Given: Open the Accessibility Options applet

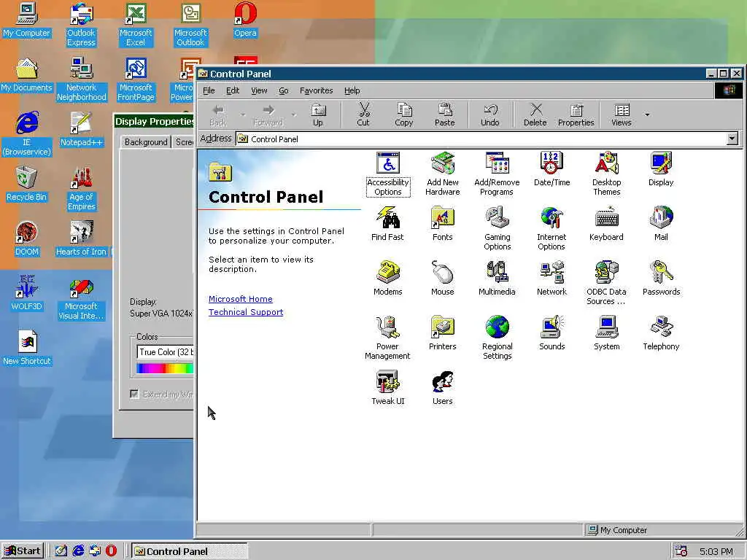Looking at the screenshot, I should (388, 174).
